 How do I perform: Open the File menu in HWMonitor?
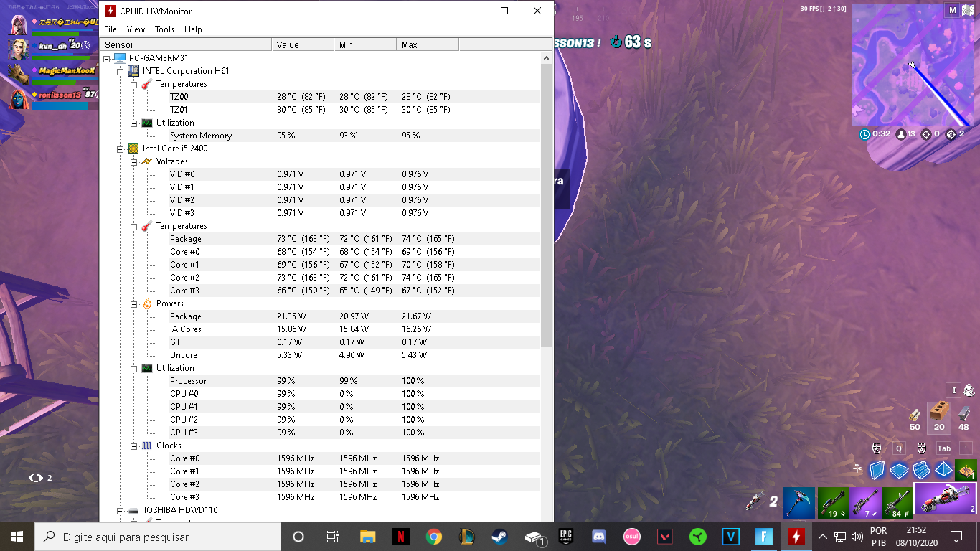(110, 29)
